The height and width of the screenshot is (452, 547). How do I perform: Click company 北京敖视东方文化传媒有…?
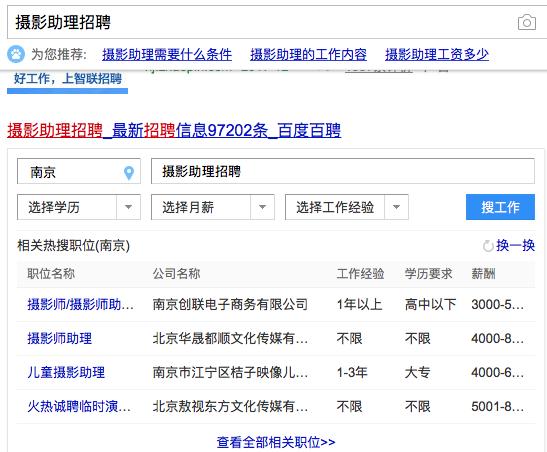pos(230,407)
